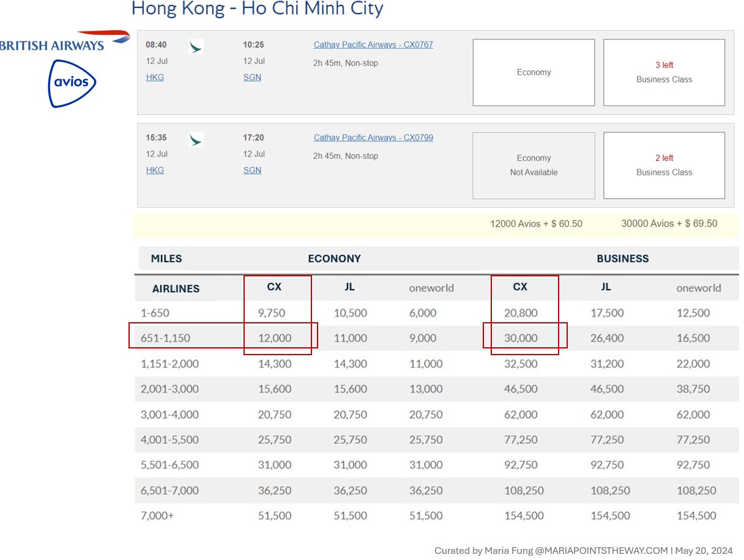Click the MILES column header
Image resolution: width=744 pixels, height=560 pixels.
166,259
